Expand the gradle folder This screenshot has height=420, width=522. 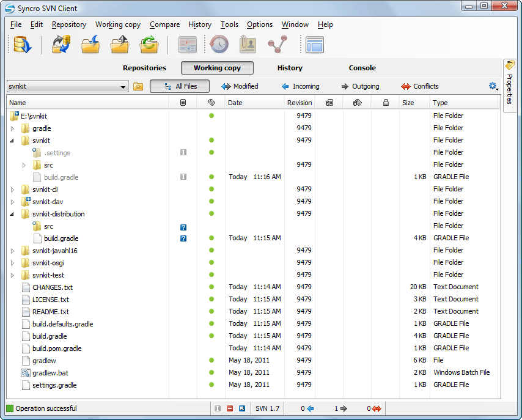tap(13, 128)
